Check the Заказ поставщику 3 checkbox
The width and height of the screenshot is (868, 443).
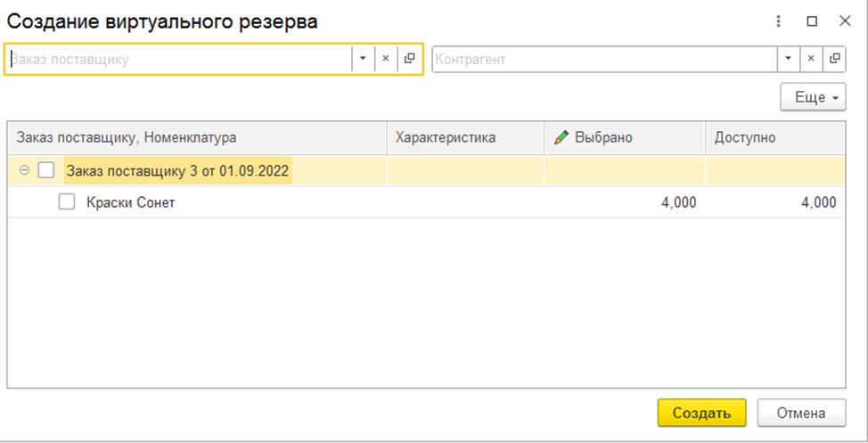tap(46, 170)
